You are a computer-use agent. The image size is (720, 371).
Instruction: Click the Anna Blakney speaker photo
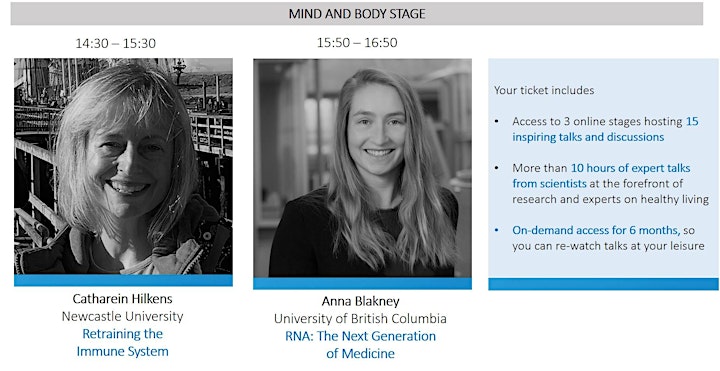pos(362,168)
